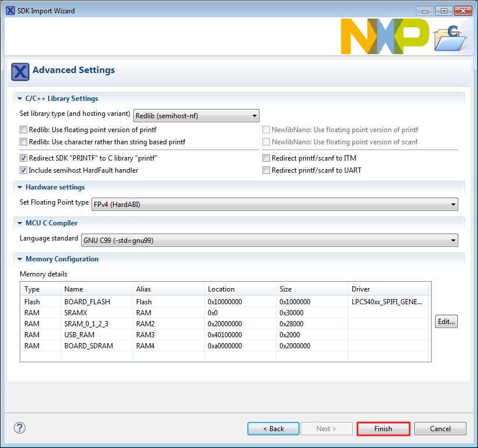Check Redirect printf/scanf to ITM option
The width and height of the screenshot is (478, 448).
[x=267, y=158]
